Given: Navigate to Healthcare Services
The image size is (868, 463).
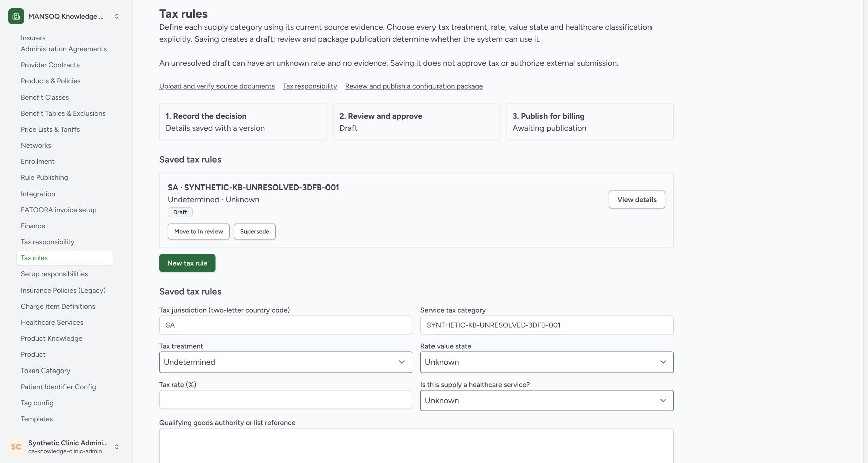Looking at the screenshot, I should (x=52, y=322).
